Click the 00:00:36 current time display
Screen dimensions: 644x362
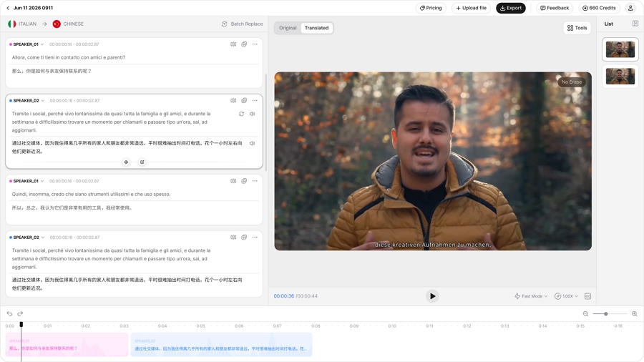(x=284, y=296)
